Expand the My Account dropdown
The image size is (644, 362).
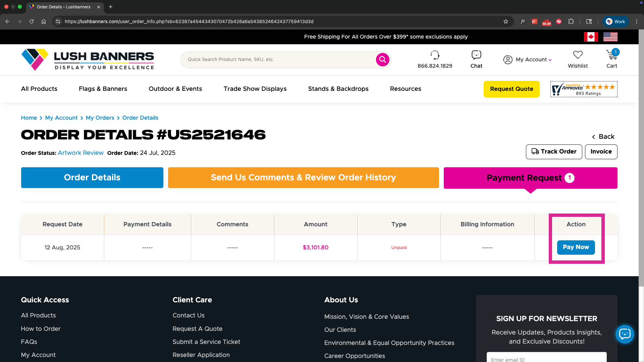point(528,60)
